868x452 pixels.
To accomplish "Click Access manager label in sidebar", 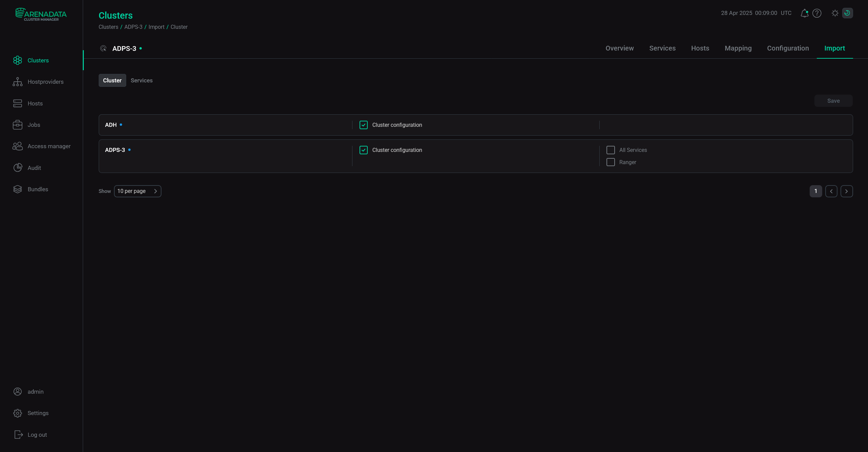I will click(x=49, y=146).
